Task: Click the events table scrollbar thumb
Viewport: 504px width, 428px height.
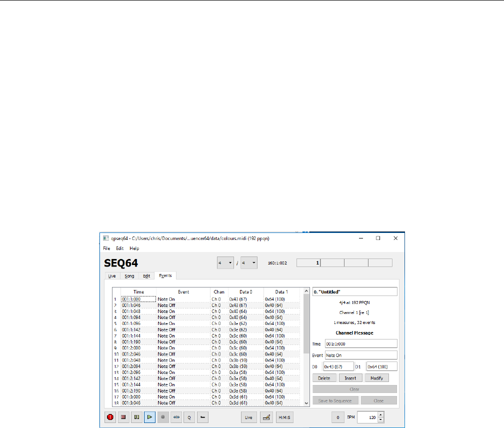Action: tap(306, 324)
